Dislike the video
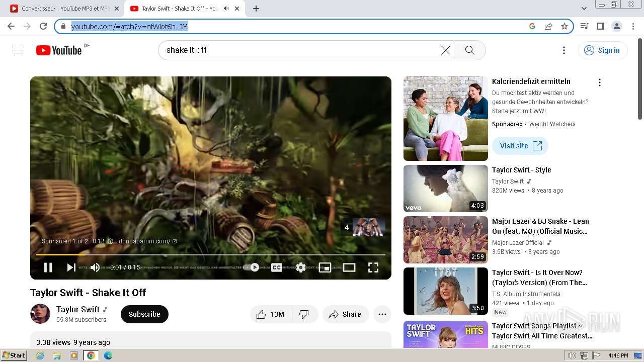 [x=304, y=314]
